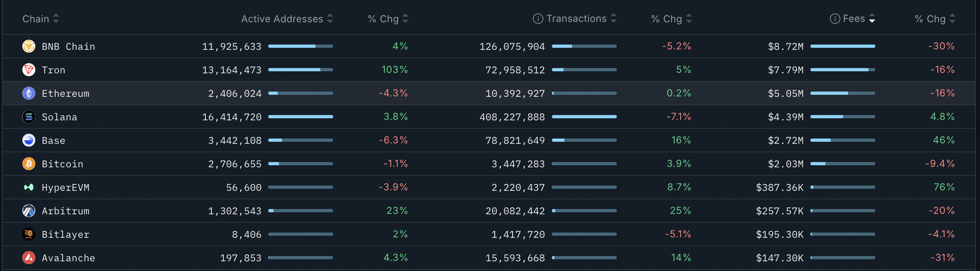Click the Avalanche logo icon

click(29, 258)
